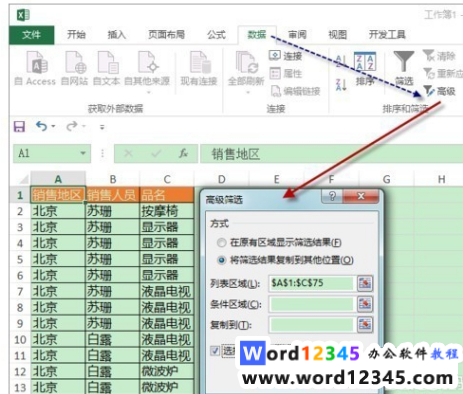The image size is (463, 394).
Task: Redo the last action
Action: click(72, 127)
